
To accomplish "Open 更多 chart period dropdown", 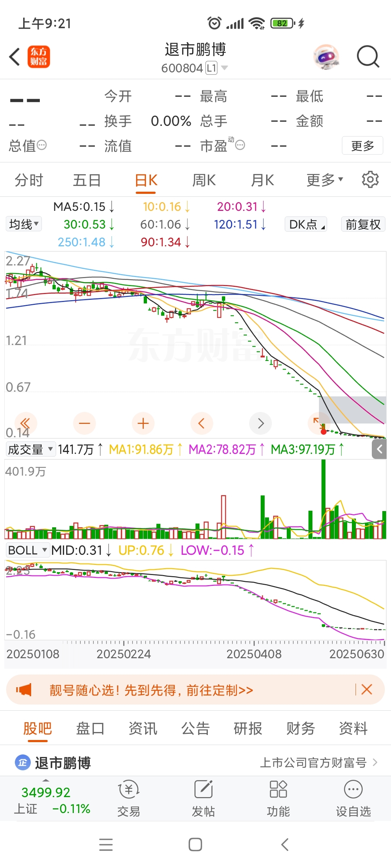I will [x=325, y=180].
